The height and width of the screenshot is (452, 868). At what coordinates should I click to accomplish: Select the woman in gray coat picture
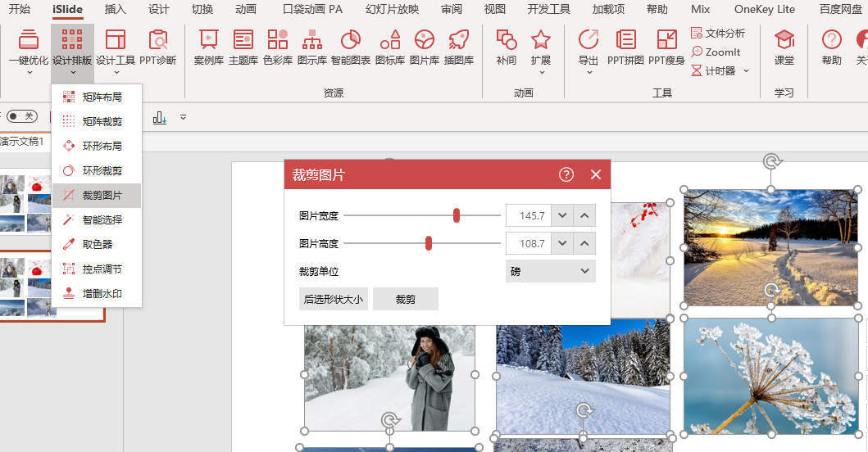pos(389,377)
